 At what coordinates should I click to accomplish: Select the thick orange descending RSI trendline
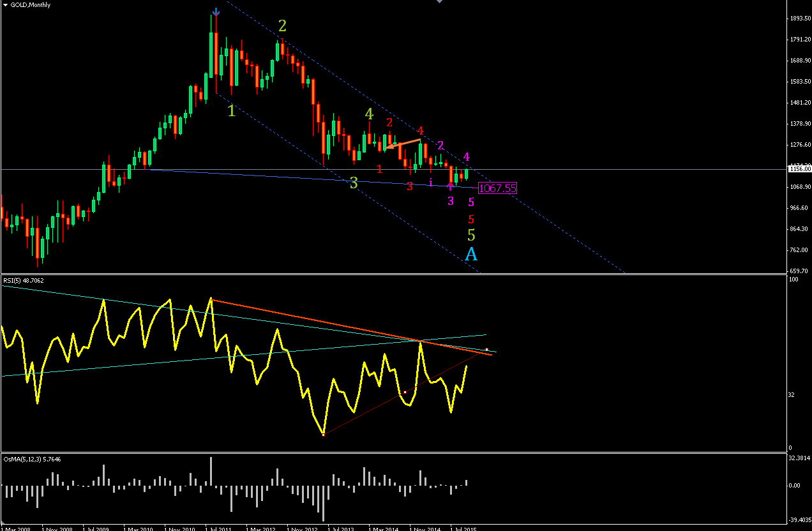pos(352,327)
